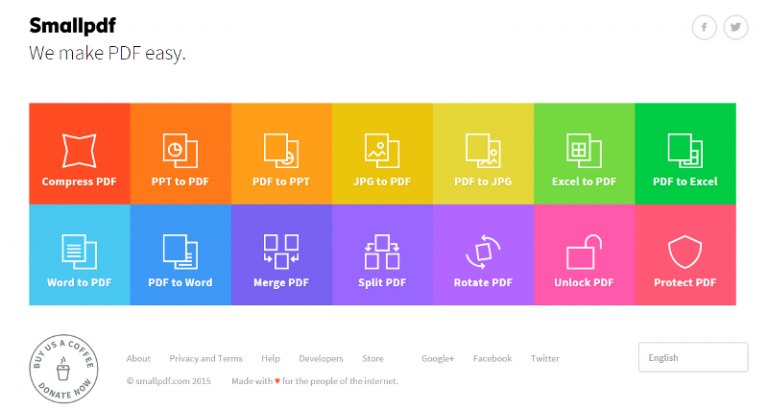The width and height of the screenshot is (768, 410).
Task: Click the Protect PDF label text
Action: click(x=685, y=283)
